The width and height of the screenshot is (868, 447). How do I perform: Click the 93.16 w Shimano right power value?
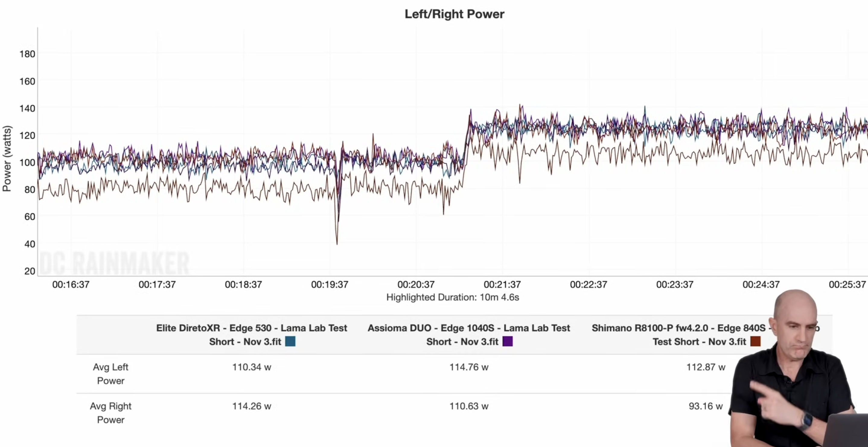pos(706,406)
